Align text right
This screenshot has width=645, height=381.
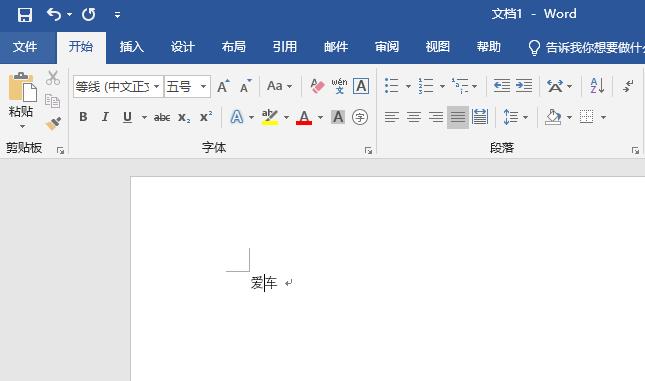point(436,117)
